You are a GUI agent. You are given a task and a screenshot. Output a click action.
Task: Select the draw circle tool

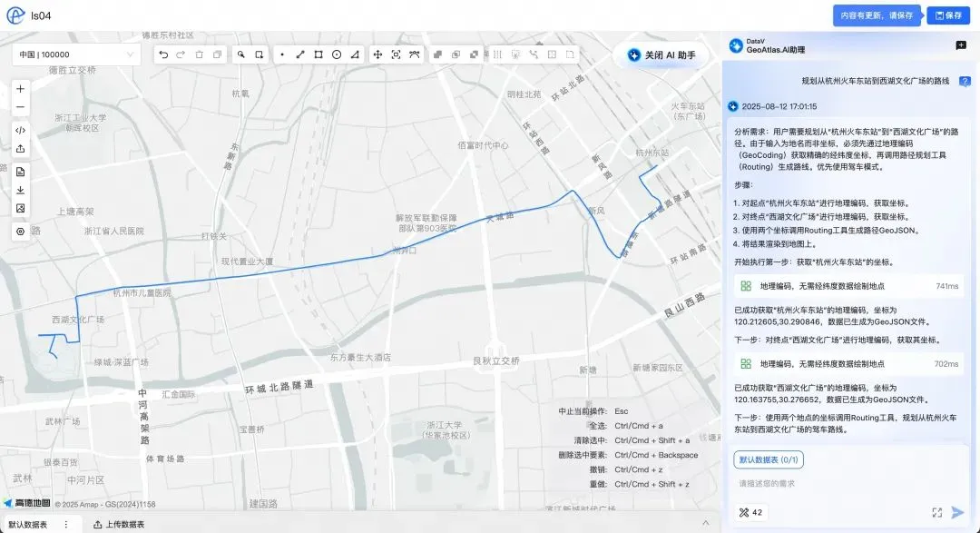(x=337, y=55)
